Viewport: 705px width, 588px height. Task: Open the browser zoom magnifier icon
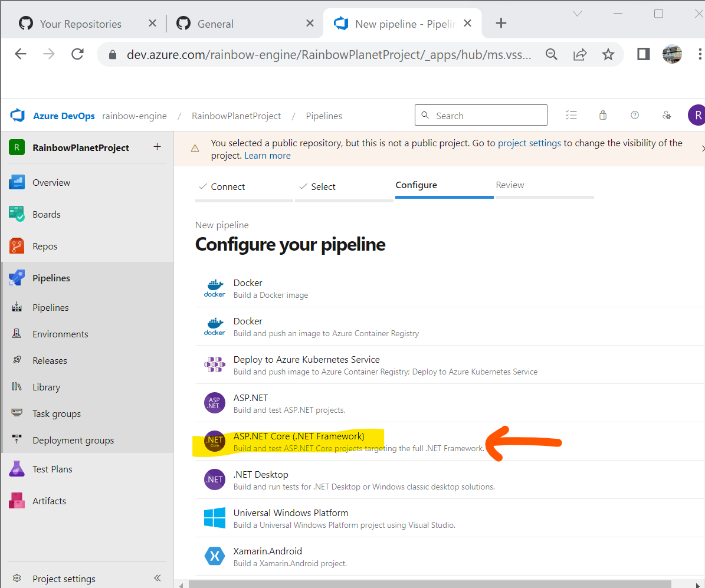click(x=551, y=54)
